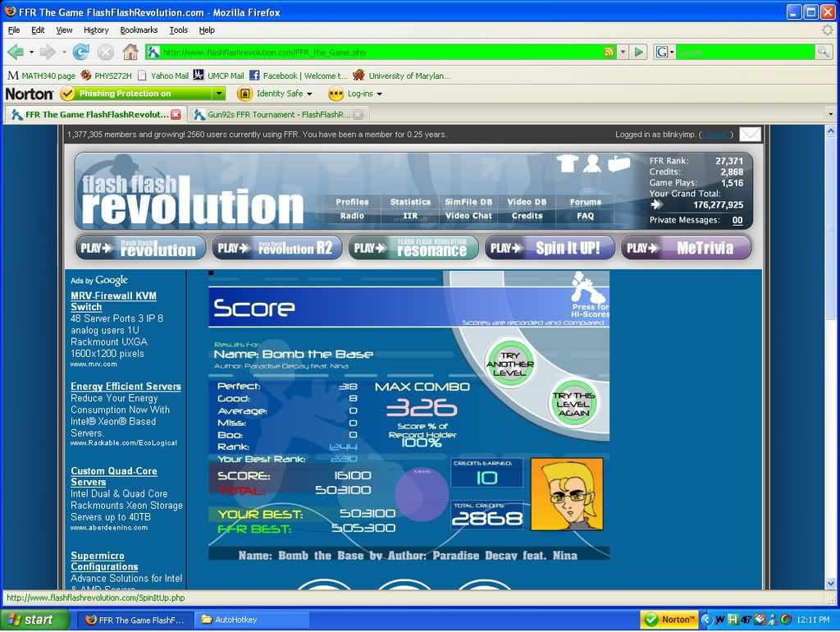Click the RSS feed icon in address bar
Viewport: 840px width, 632px height.
tap(609, 52)
